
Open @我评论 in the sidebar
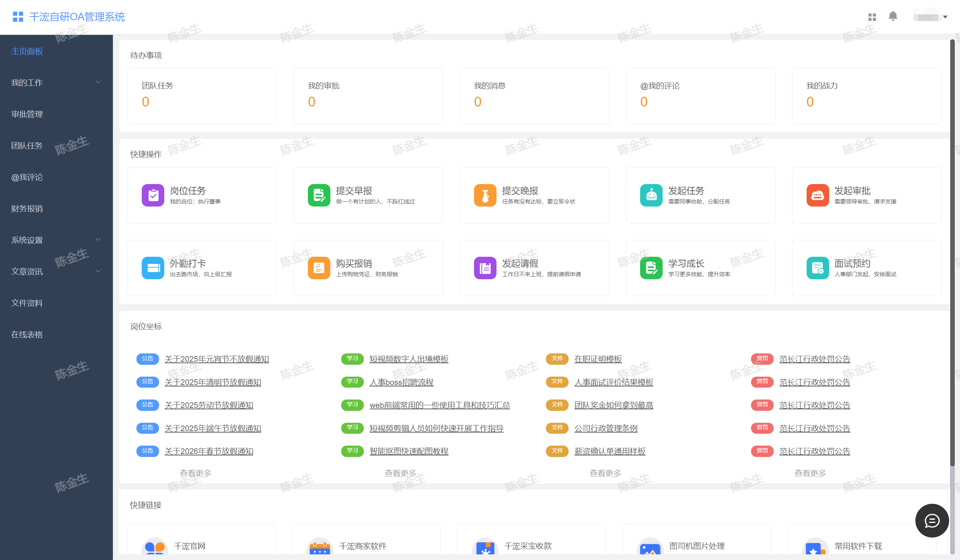click(27, 177)
